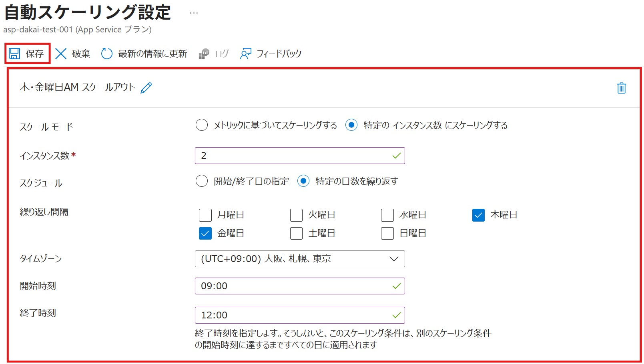Click 最新の情報に更新 text button

click(152, 54)
